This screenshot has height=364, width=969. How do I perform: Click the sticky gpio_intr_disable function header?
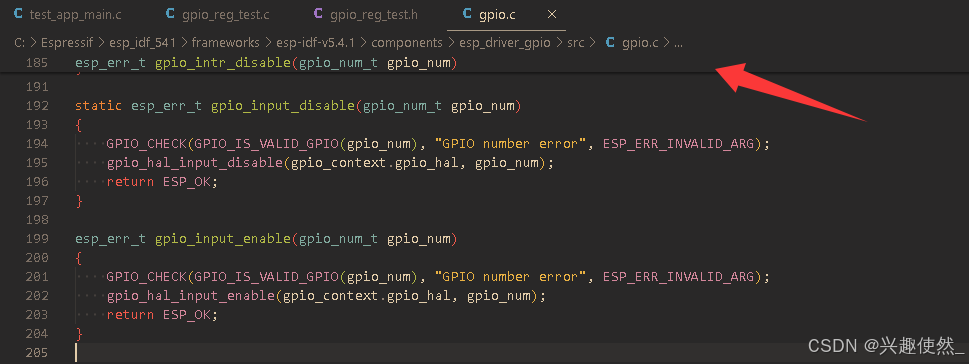pyautogui.click(x=266, y=63)
